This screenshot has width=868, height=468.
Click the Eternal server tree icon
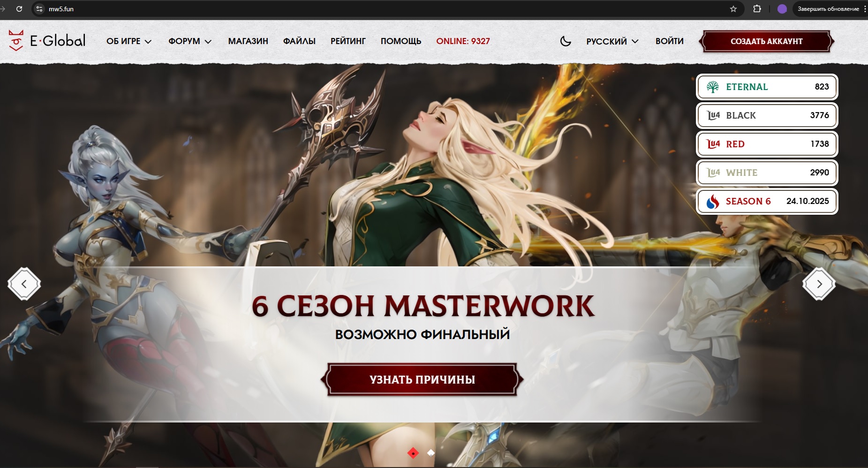[713, 87]
